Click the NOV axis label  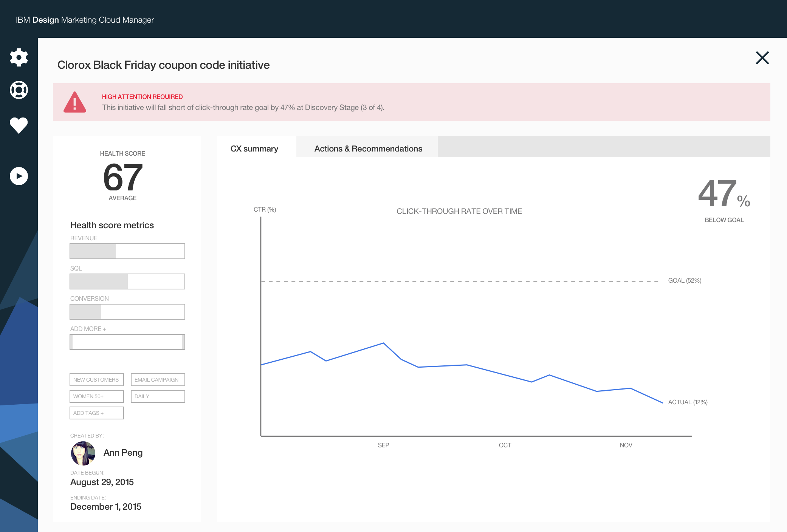tap(626, 445)
